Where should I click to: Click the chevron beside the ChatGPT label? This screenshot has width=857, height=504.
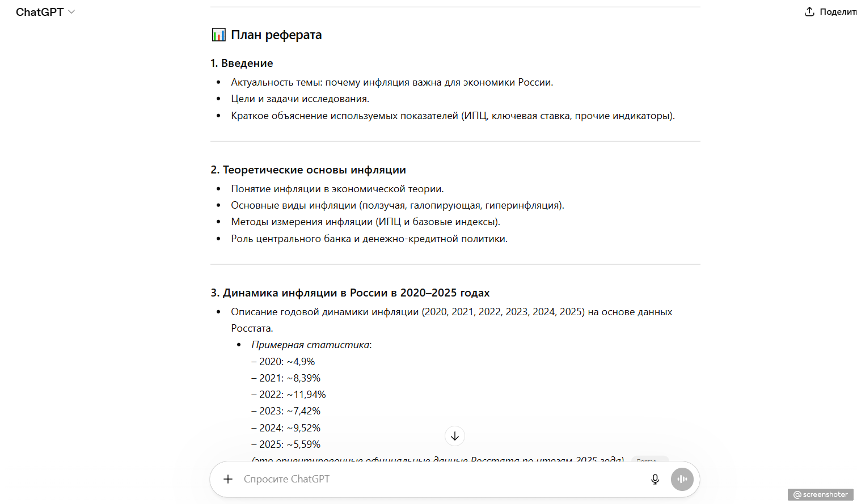[71, 11]
